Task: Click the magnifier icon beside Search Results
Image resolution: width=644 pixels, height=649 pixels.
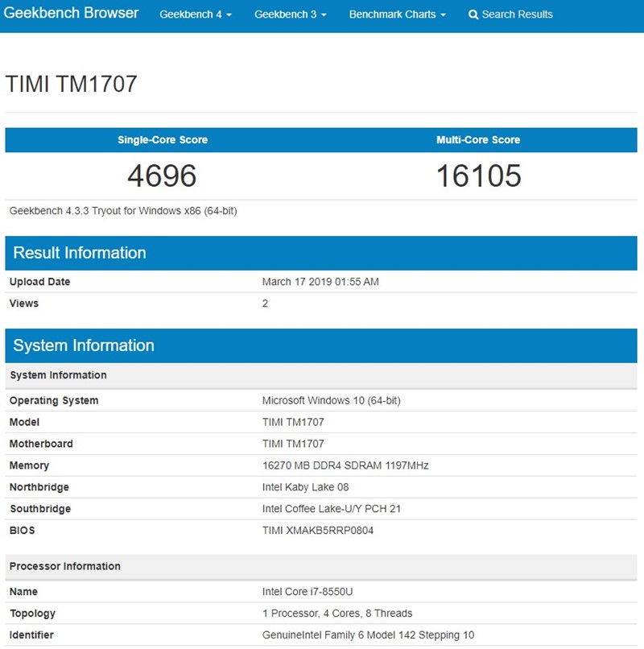Action: click(x=473, y=14)
